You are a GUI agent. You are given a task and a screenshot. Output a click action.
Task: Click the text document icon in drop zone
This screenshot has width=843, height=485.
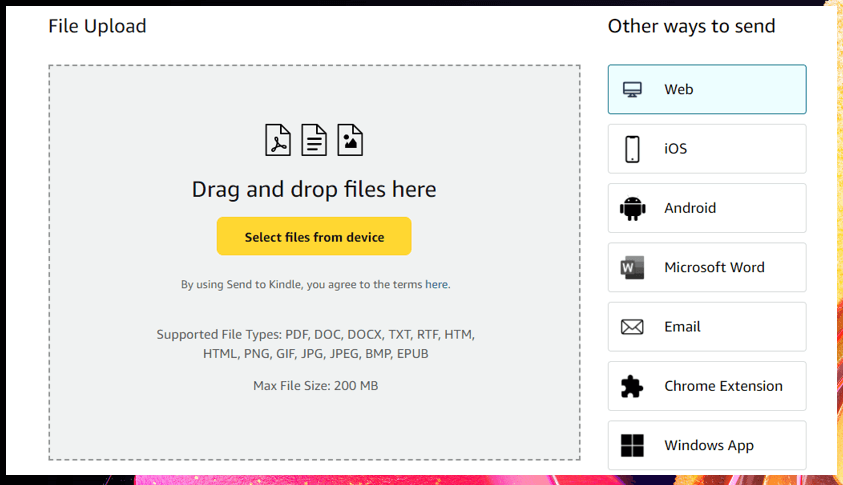point(314,140)
